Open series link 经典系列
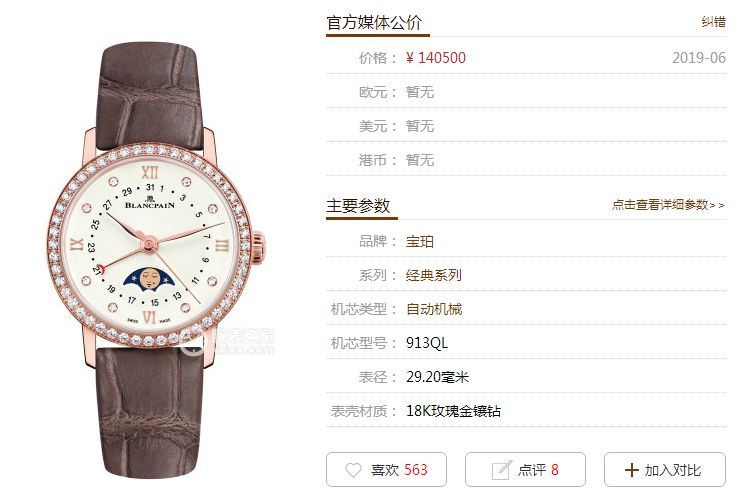The height and width of the screenshot is (499, 748). (434, 275)
